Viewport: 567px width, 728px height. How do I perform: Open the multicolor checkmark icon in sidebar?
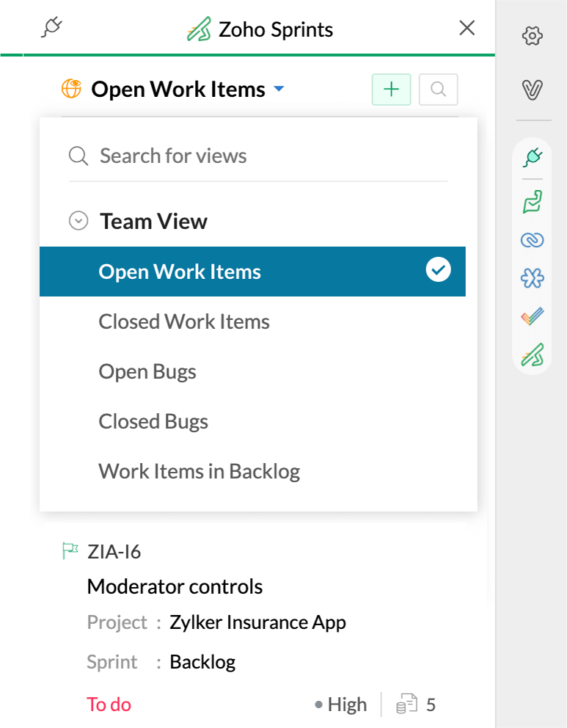tap(532, 317)
